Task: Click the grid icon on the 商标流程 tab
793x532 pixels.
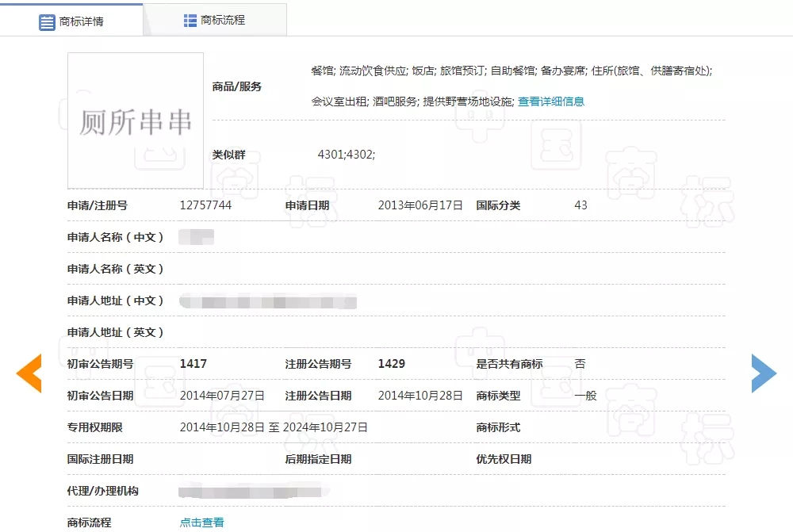Action: coord(190,19)
